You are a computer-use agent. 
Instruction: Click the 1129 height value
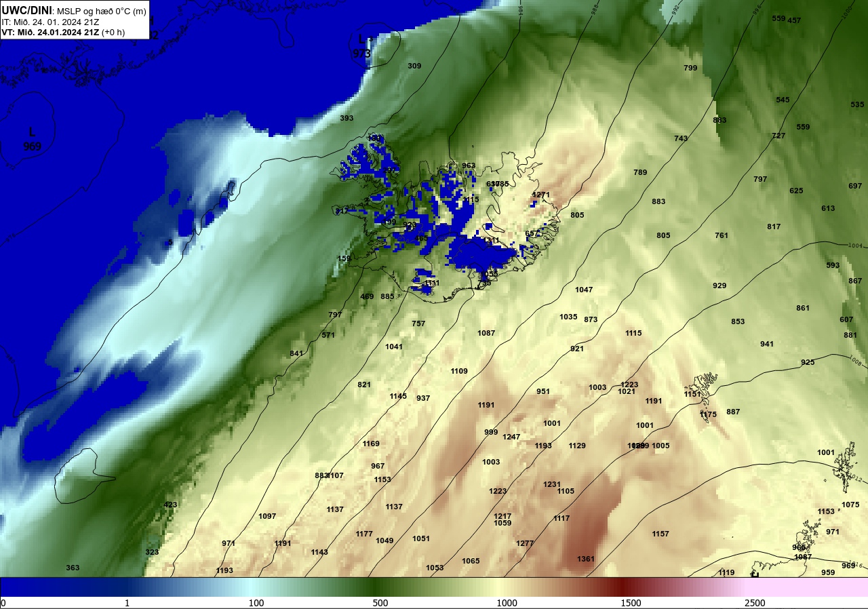[577, 446]
